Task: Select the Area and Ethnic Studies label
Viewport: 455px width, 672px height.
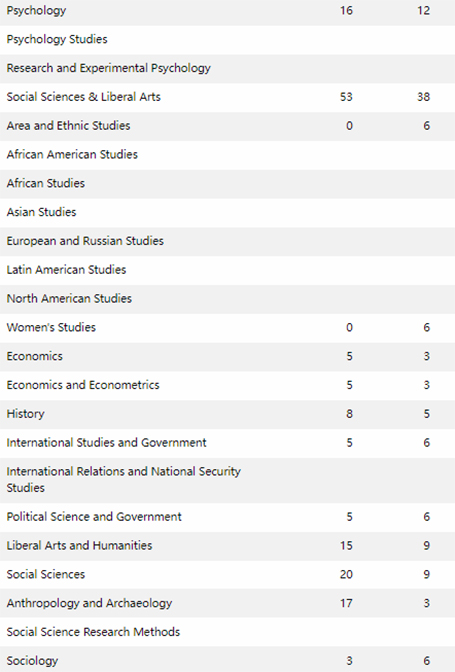Action: pyautogui.click(x=69, y=126)
